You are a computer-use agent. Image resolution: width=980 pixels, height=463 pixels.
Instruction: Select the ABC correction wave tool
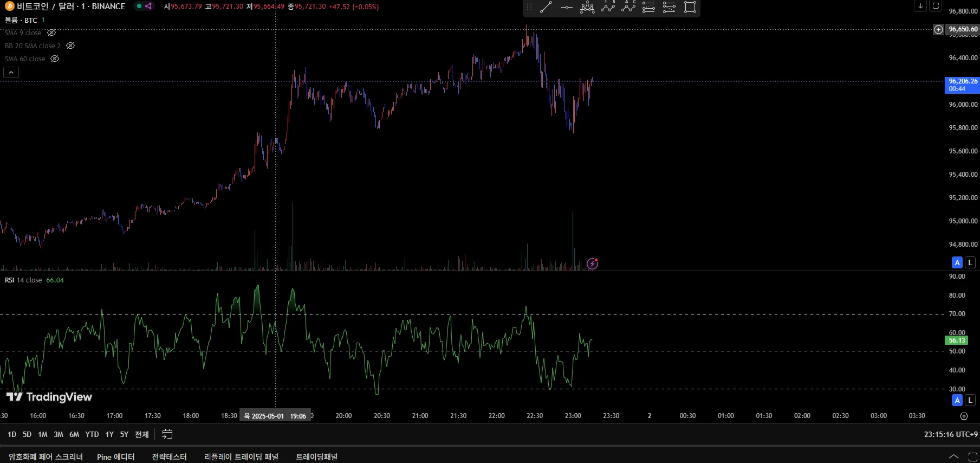click(x=628, y=7)
